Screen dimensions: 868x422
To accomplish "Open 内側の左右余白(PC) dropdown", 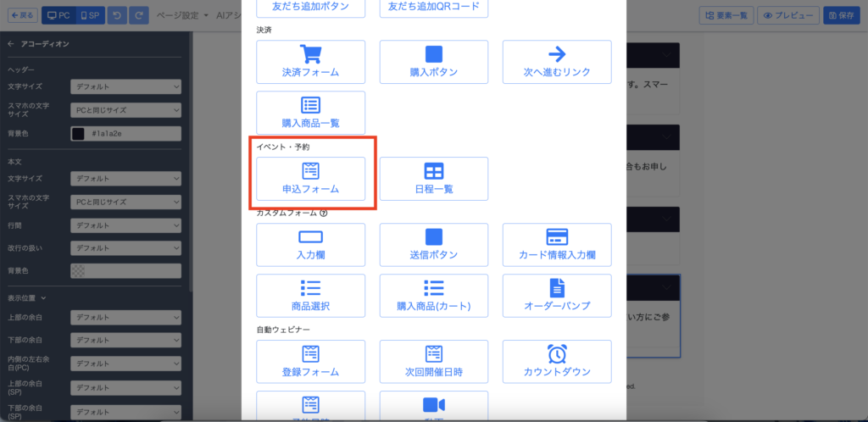I will tap(125, 364).
